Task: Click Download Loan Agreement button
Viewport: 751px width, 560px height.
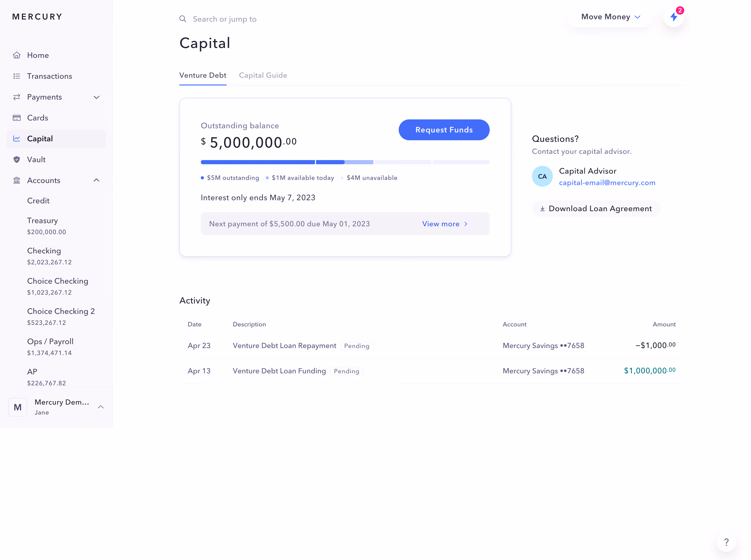Action: 596,209
